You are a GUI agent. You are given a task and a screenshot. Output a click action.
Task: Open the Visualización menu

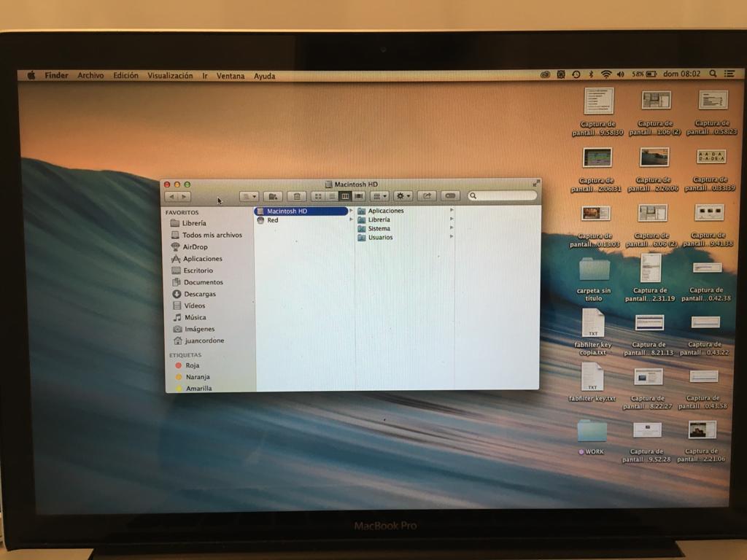170,76
